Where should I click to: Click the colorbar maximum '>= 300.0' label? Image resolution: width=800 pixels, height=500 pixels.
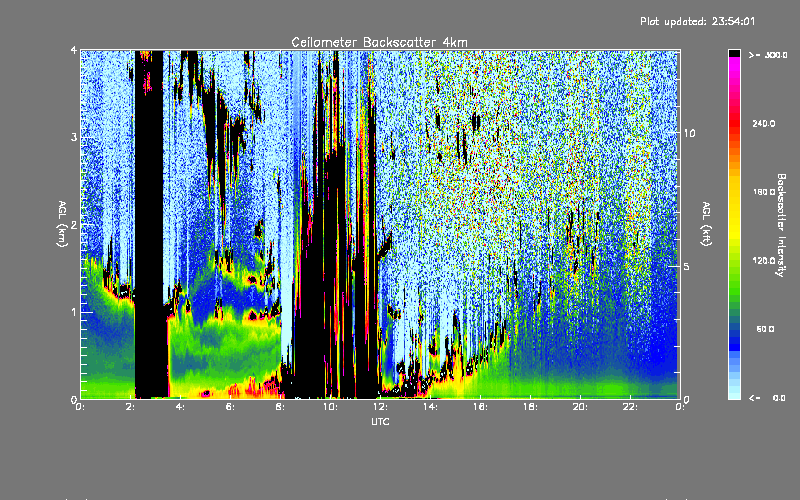768,55
